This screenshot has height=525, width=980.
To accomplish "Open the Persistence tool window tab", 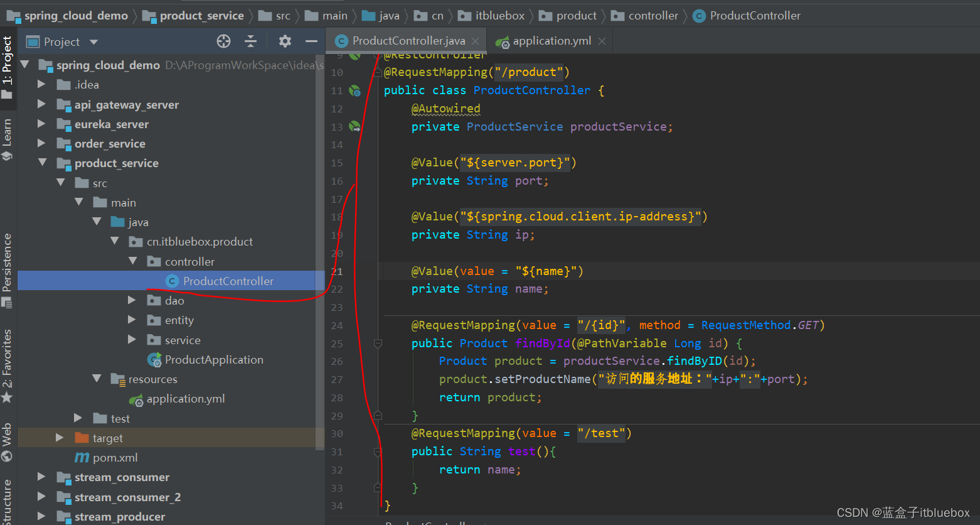I will pyautogui.click(x=7, y=270).
